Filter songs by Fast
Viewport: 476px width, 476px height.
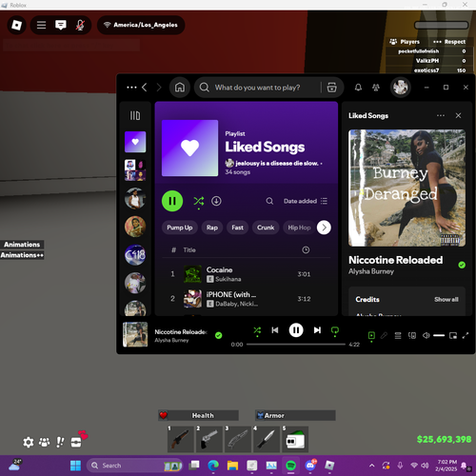pyautogui.click(x=237, y=228)
